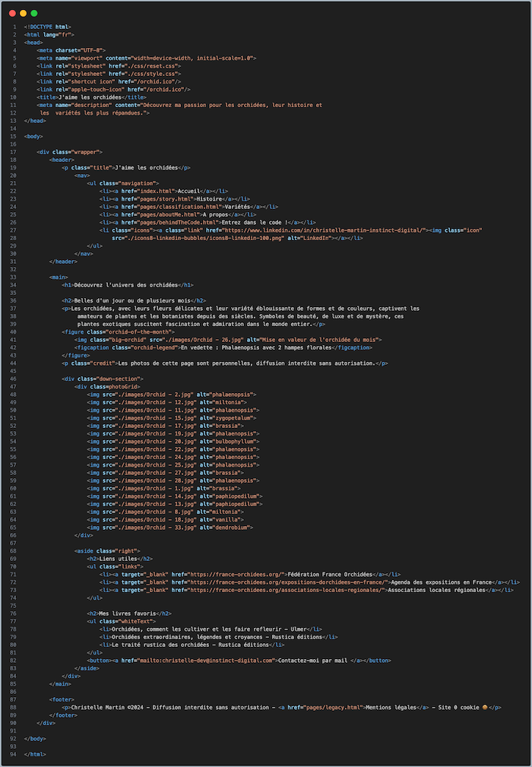Click the pages/legacy.html href value
Screen dimensions: 532x767
[331, 708]
